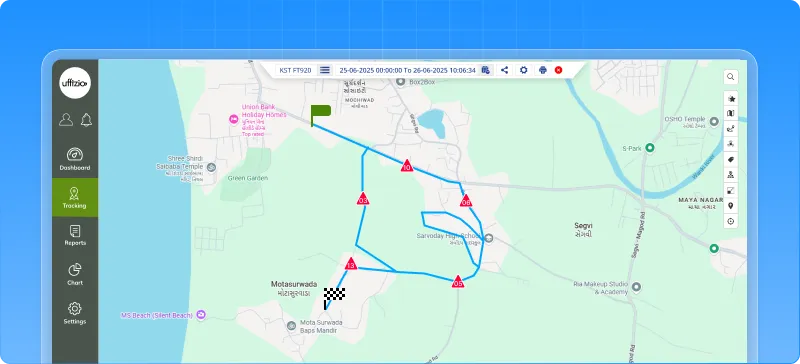The image size is (800, 364).
Task: Click Union Bank Holiday Homes map pin
Action: [234, 118]
